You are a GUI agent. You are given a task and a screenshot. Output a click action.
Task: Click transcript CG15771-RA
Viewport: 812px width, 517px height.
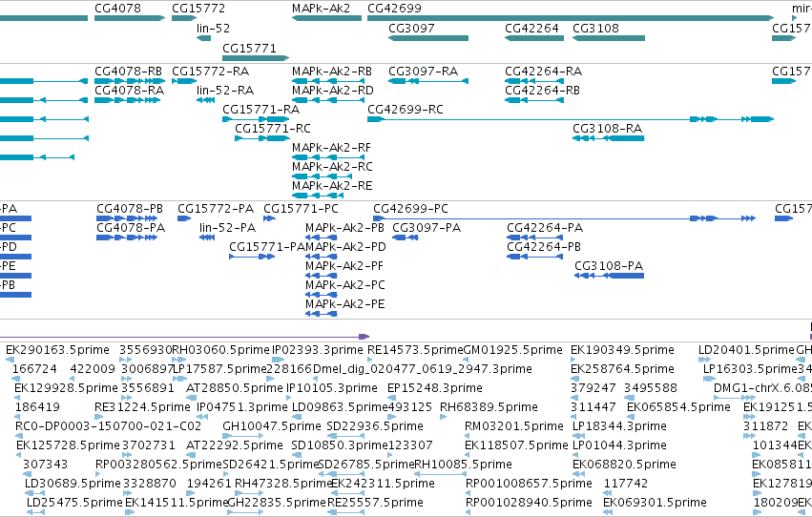click(261, 110)
